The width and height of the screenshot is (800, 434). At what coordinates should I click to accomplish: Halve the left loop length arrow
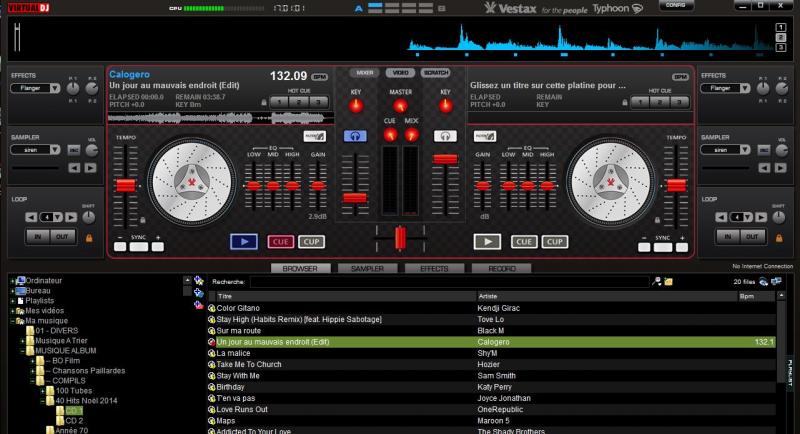tap(31, 217)
